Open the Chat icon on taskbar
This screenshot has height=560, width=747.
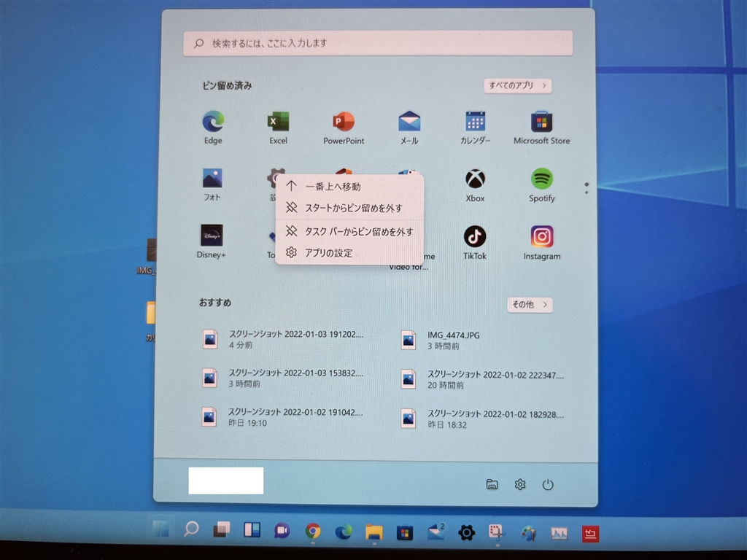tap(282, 530)
